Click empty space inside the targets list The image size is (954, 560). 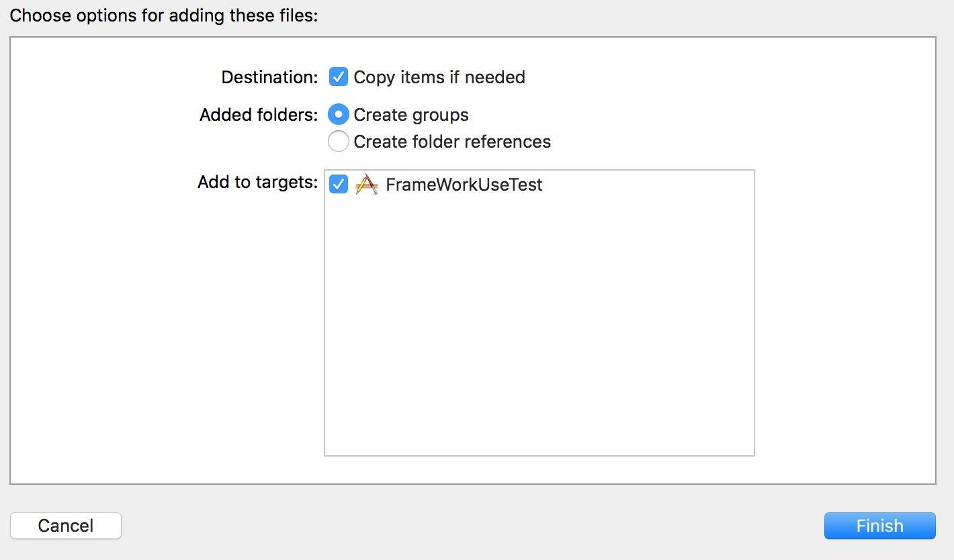pos(539,322)
